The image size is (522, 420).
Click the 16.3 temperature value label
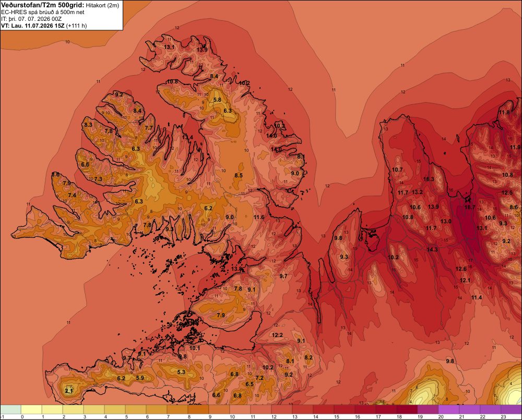point(429,179)
